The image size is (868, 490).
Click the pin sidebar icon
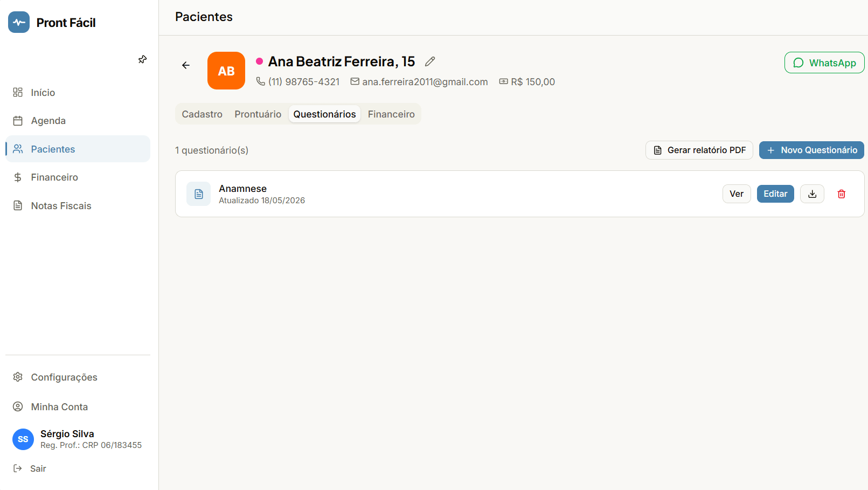coord(142,59)
